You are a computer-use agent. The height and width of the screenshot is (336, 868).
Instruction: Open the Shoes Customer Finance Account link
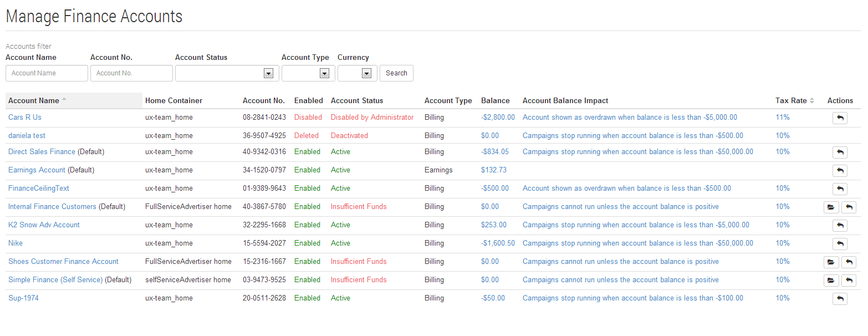63,262
